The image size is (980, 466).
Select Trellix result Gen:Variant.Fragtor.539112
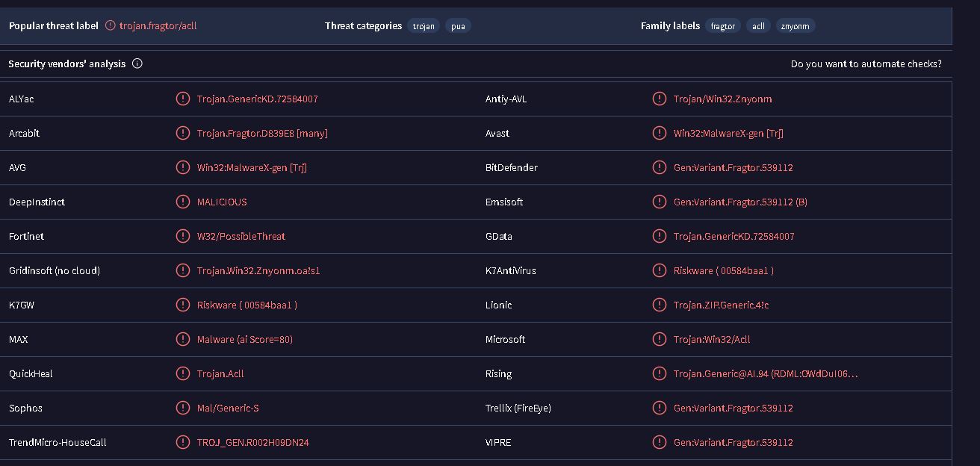pos(734,408)
